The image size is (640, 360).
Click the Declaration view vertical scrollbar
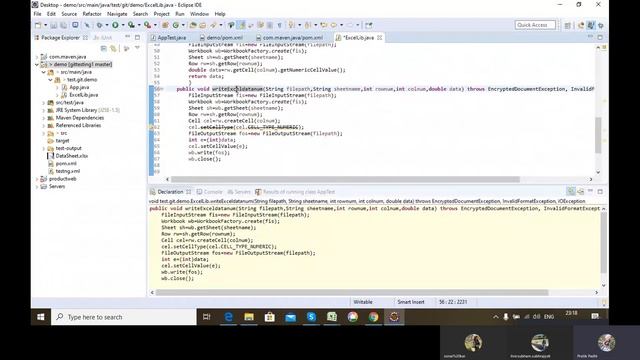[603, 242]
